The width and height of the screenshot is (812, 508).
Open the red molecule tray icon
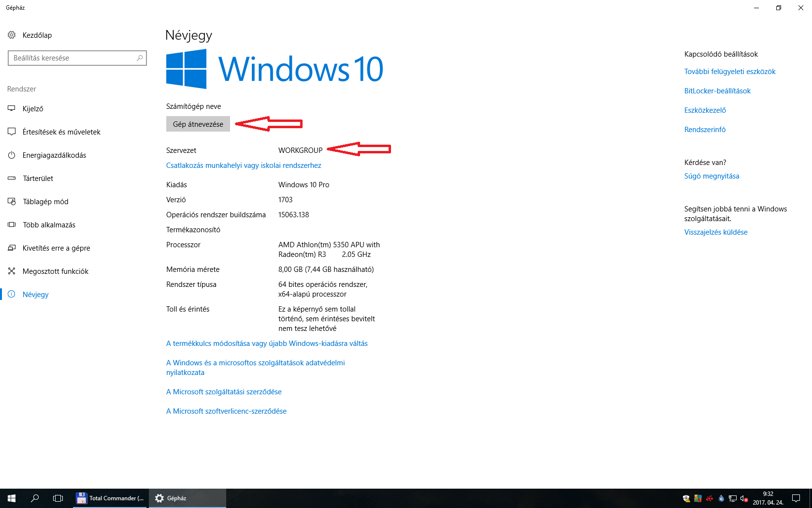(x=710, y=498)
